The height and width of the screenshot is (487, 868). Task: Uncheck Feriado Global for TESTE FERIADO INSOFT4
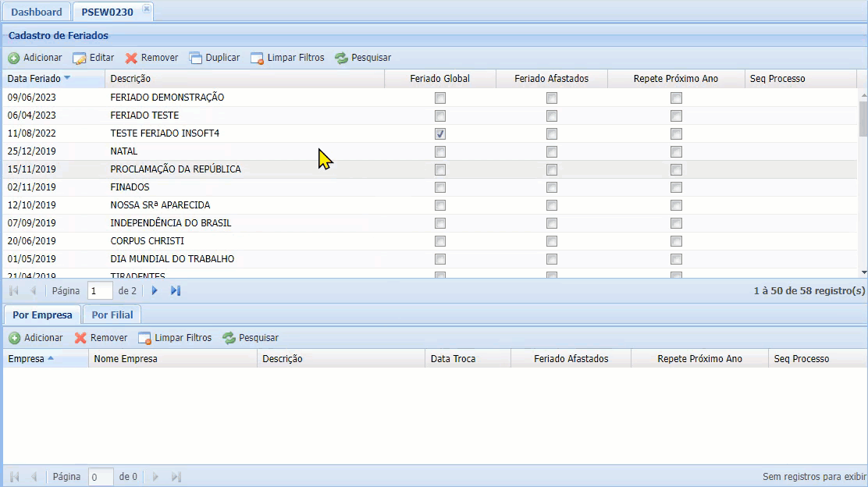click(x=439, y=133)
